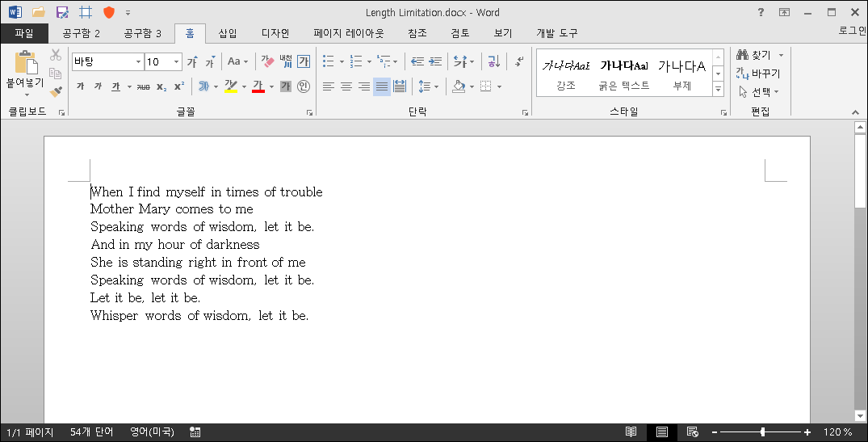This screenshot has width=868, height=442.
Task: Open the 파일 (File) tab
Action: (x=24, y=33)
